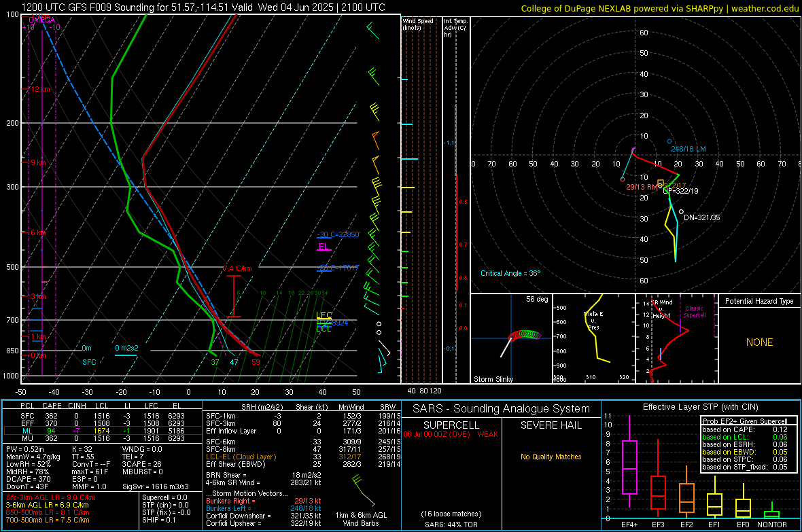
Task: Click the Classic Supercell annotation
Action: [695, 312]
